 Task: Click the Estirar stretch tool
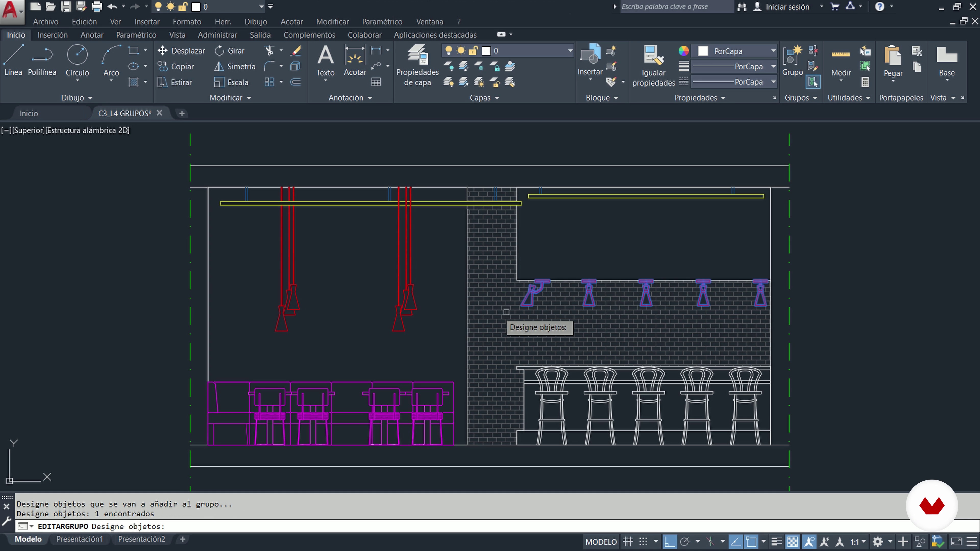pos(175,82)
